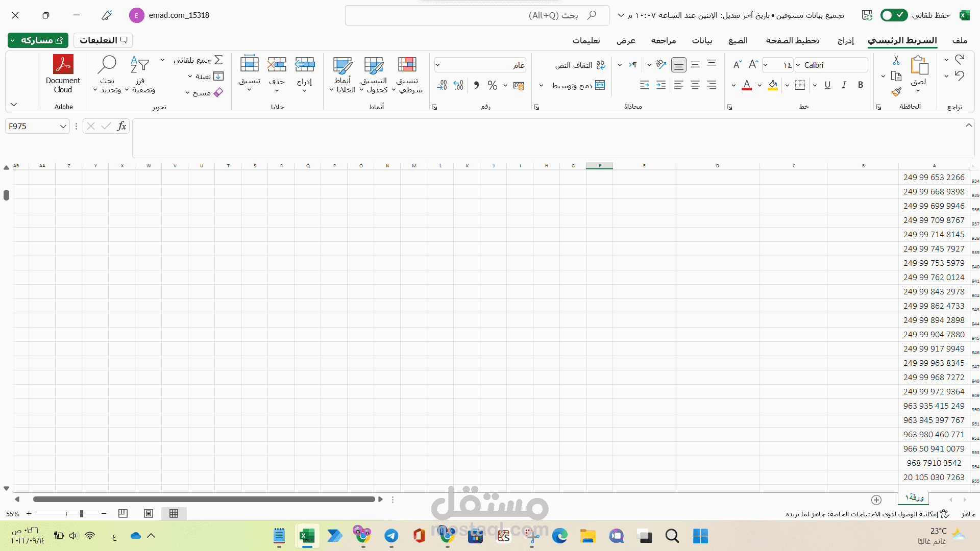Click the Adobe Document Cloud icon

pos(63,65)
